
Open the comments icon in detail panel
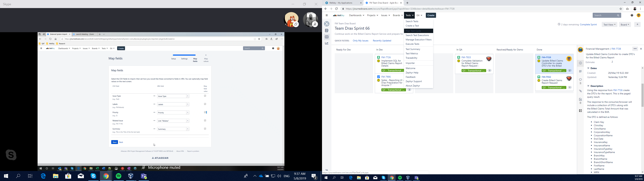tap(580, 80)
